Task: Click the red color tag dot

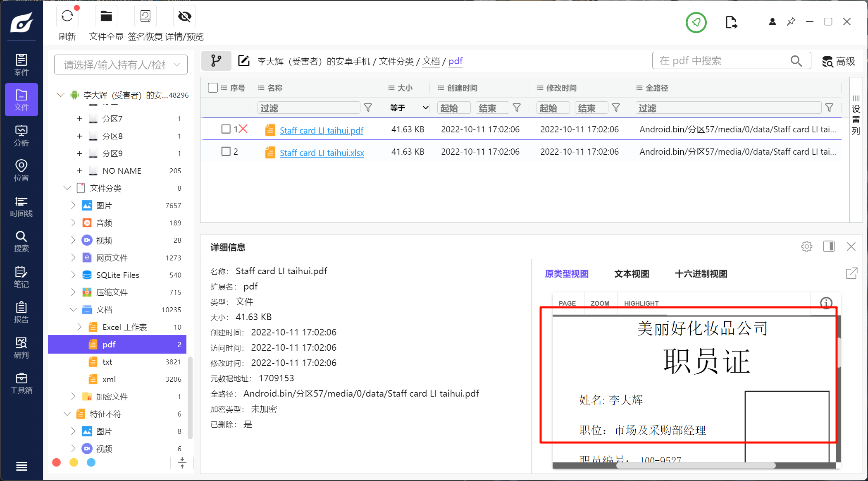Action: click(57, 462)
